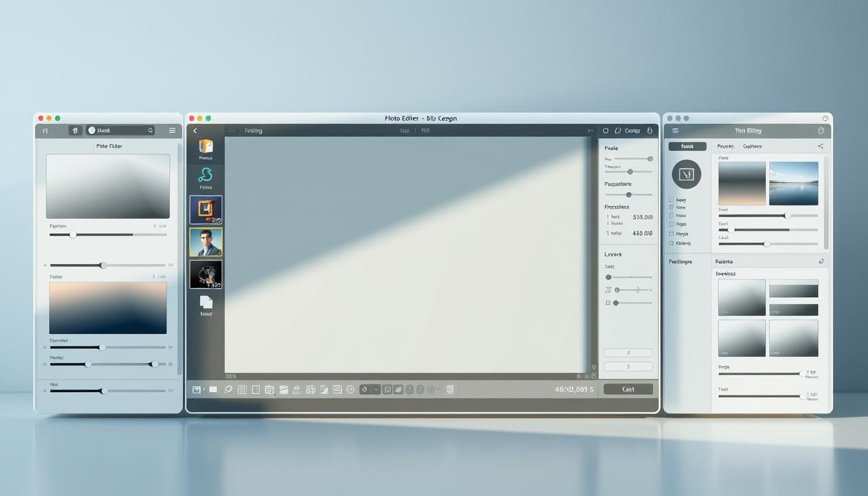Click the 'Comps' label in the editor right panel header
Image resolution: width=868 pixels, height=496 pixels.
(632, 130)
